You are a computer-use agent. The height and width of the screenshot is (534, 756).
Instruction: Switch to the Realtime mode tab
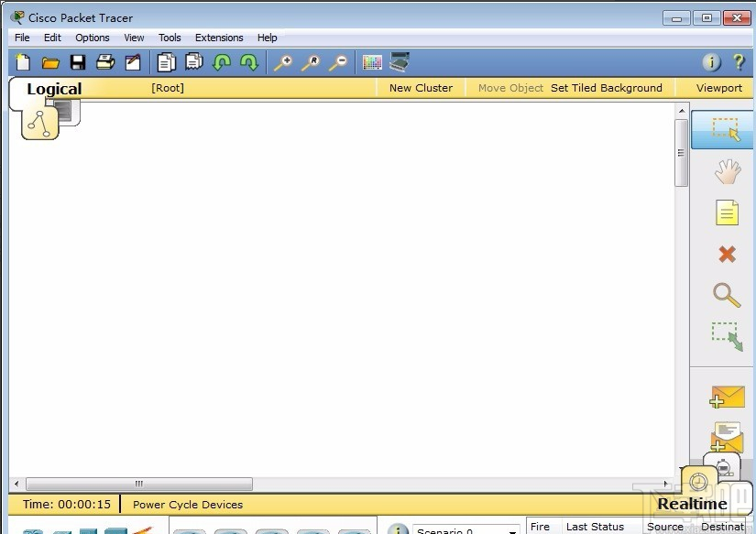699,482
